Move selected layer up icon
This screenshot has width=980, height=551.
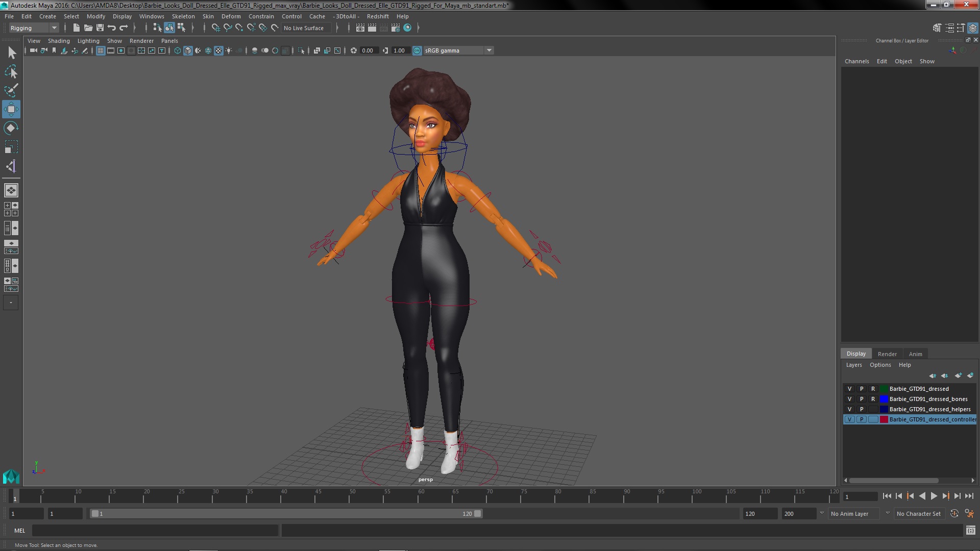[x=933, y=376]
